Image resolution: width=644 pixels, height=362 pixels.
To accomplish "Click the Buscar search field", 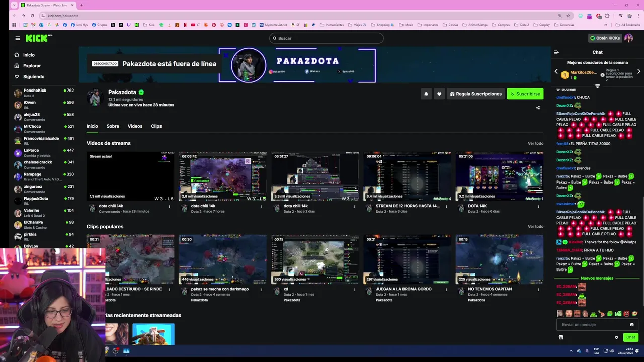I will click(x=326, y=38).
